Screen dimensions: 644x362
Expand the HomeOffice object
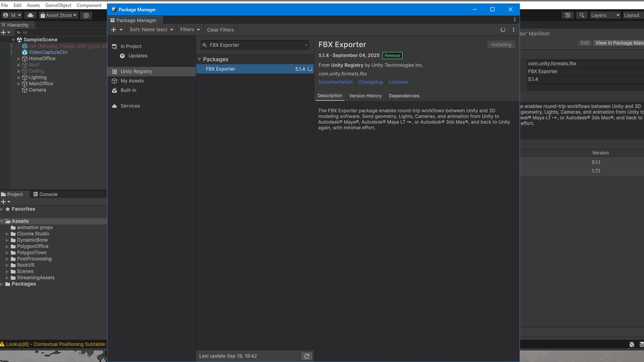tap(19, 59)
